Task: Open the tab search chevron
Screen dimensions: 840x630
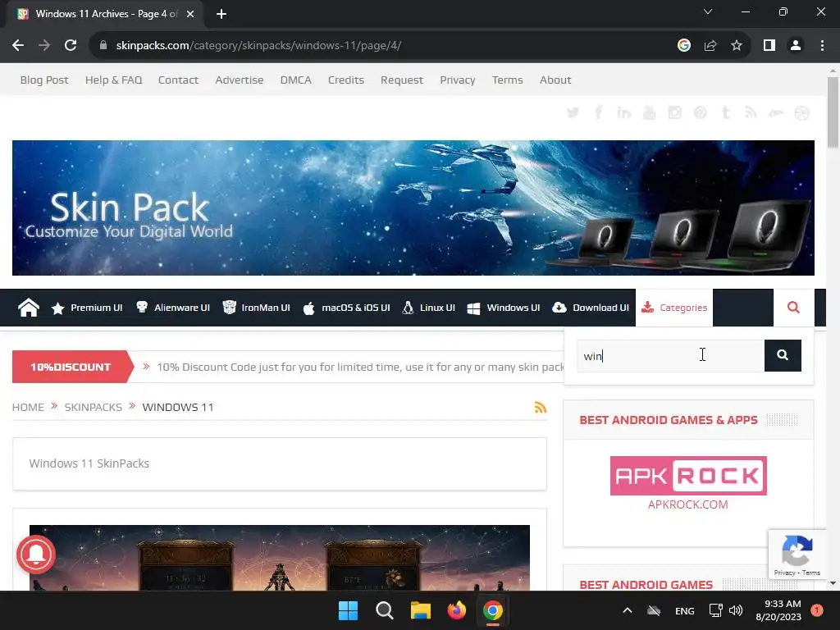Action: pyautogui.click(x=708, y=11)
